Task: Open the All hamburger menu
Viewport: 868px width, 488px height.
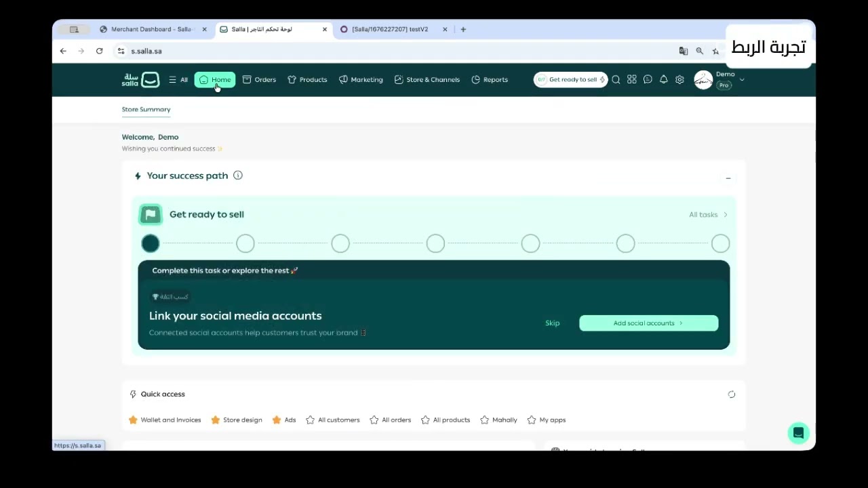Action: coord(178,80)
